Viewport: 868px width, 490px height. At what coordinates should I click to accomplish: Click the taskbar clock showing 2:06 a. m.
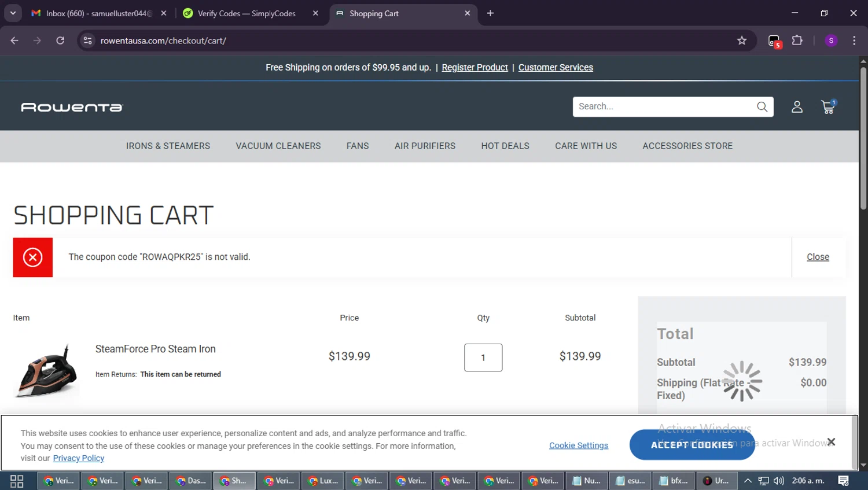pos(808,481)
